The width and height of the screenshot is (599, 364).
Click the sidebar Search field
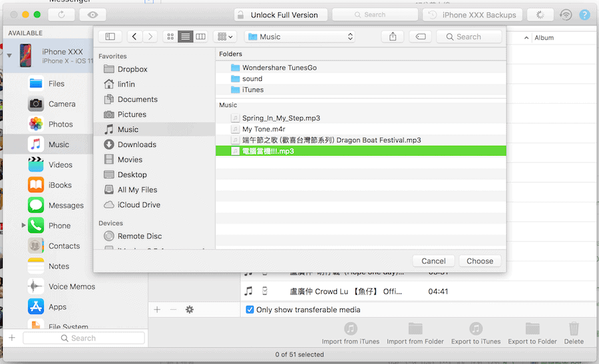point(84,338)
